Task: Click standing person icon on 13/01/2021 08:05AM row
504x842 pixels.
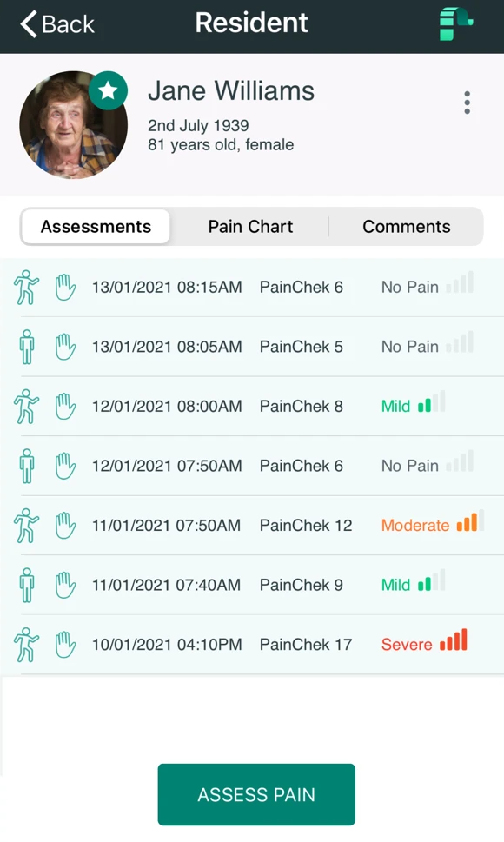Action: tap(26, 347)
